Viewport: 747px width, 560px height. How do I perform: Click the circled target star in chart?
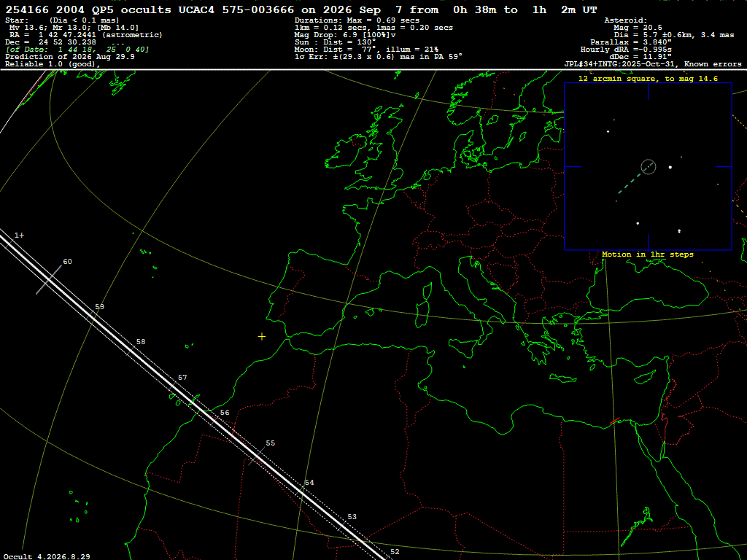click(x=649, y=167)
